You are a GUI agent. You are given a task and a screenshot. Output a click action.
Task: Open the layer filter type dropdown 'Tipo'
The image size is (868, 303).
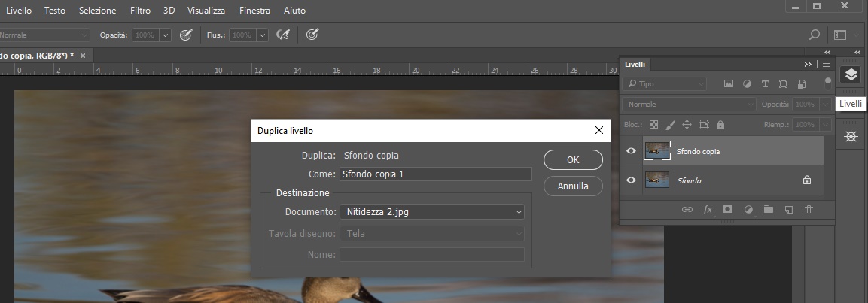pos(664,84)
